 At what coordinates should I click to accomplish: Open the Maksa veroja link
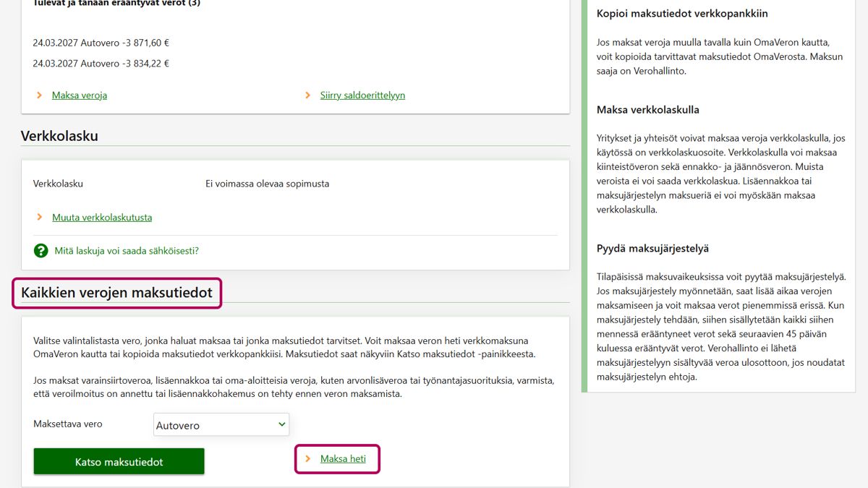tap(80, 95)
